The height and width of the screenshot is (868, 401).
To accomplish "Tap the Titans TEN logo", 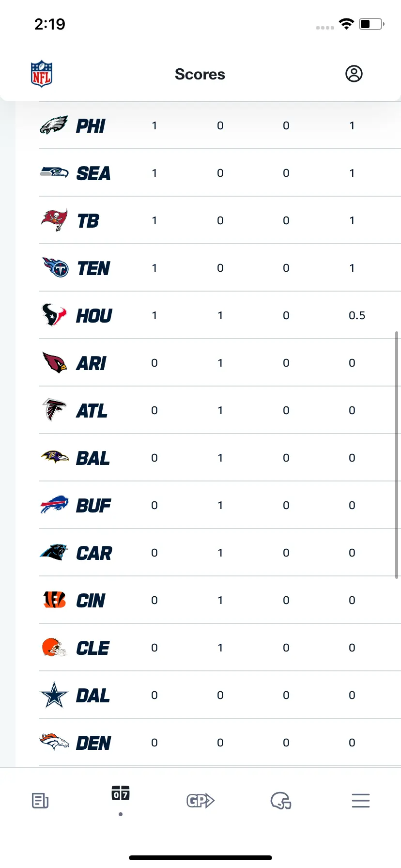I will coord(55,267).
